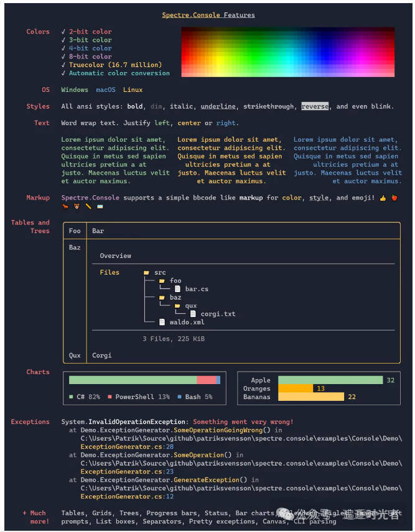This screenshot has width=415, height=532.
Task: Click the yellow Bananas bar in chart
Action: (x=311, y=397)
